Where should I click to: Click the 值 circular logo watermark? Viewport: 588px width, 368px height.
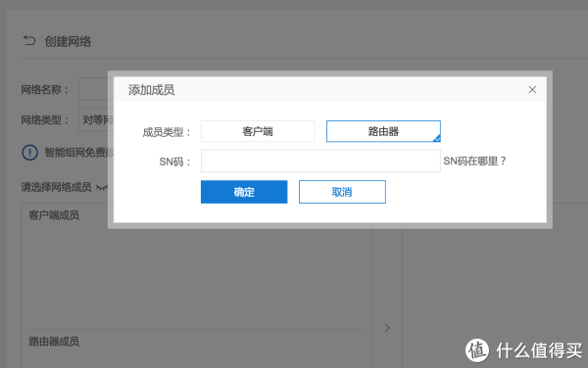477,350
